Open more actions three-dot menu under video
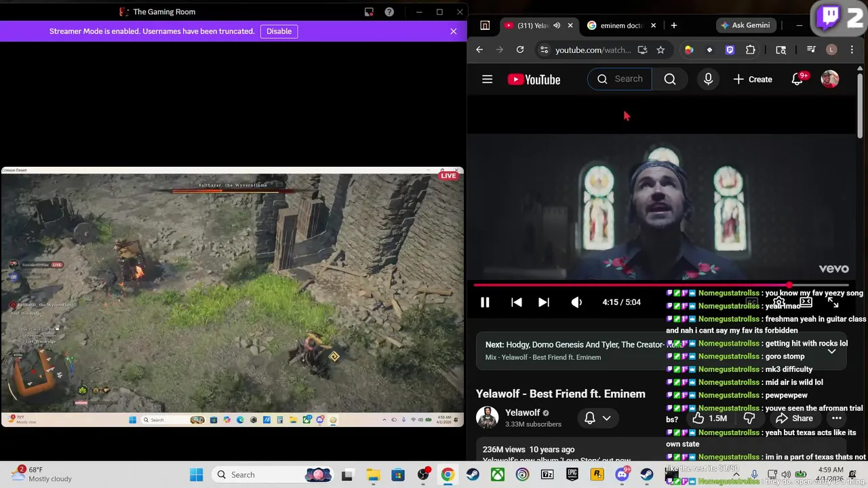This screenshot has width=868, height=488. pos(837,418)
